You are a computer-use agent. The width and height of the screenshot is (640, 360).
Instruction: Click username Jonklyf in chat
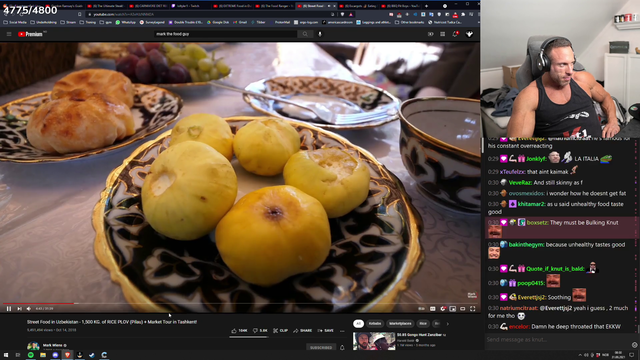(x=536, y=159)
